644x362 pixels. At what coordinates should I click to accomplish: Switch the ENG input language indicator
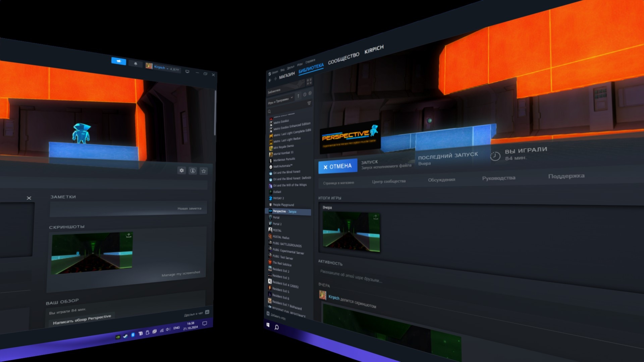pyautogui.click(x=177, y=328)
